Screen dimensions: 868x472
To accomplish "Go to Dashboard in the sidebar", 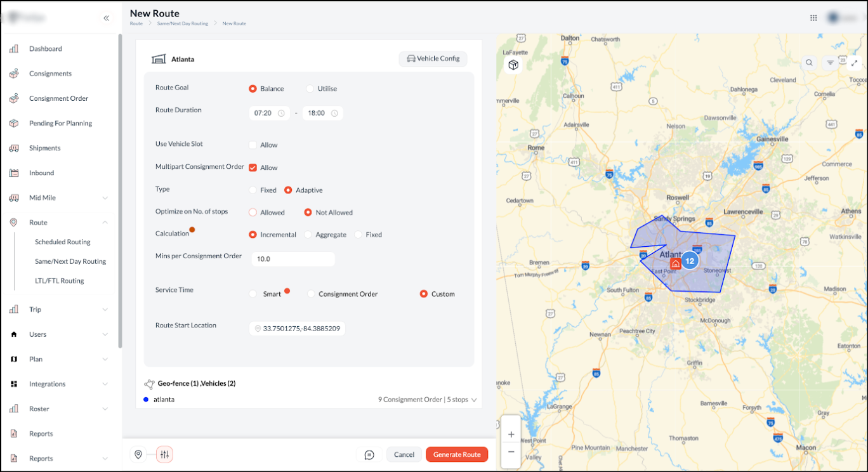I will 46,49.
